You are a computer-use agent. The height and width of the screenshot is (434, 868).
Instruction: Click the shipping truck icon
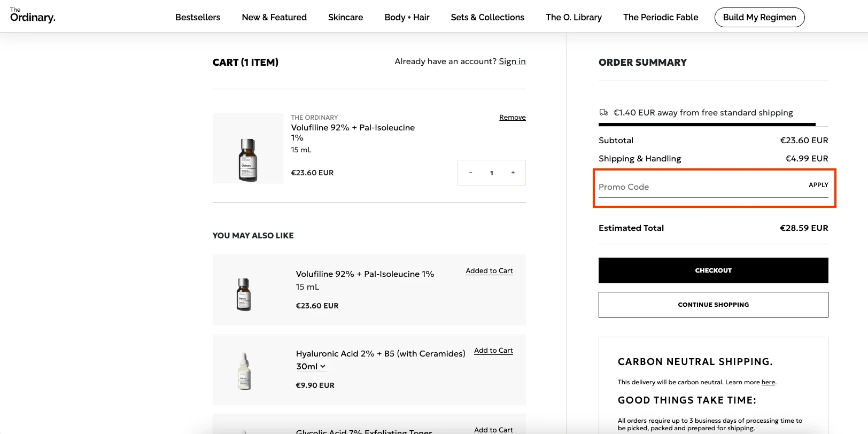pos(603,112)
